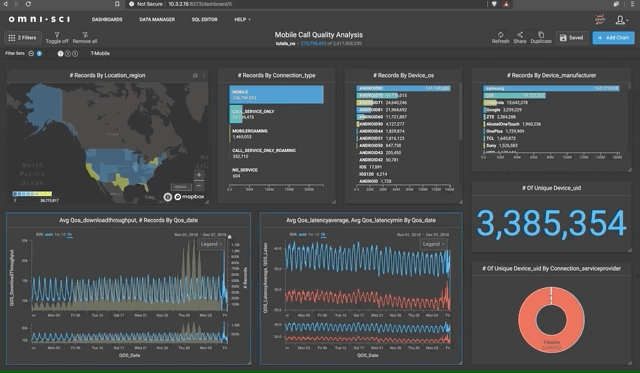Screen dimensions: 640x373
Task: Select the T-Mobile donut chart slice
Action: coord(551,320)
